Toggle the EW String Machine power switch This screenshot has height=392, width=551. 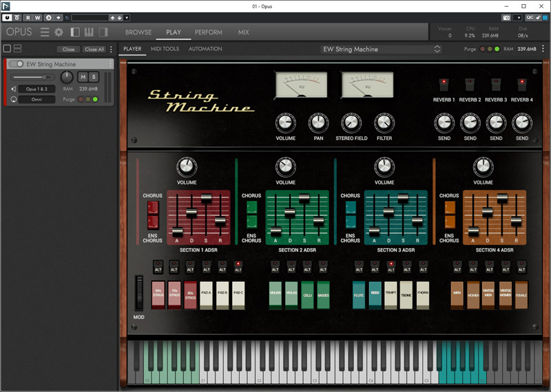tap(17, 64)
